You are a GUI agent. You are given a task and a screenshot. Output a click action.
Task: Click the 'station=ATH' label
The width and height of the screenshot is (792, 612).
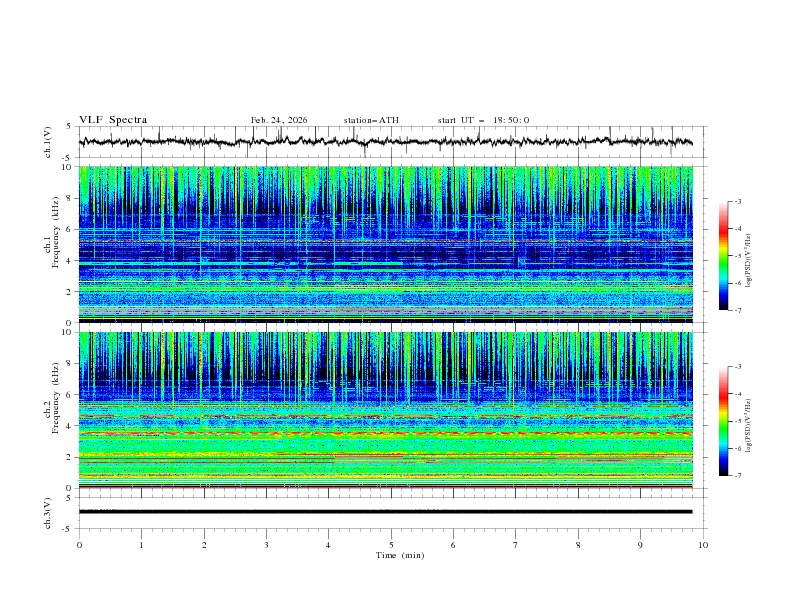(371, 120)
